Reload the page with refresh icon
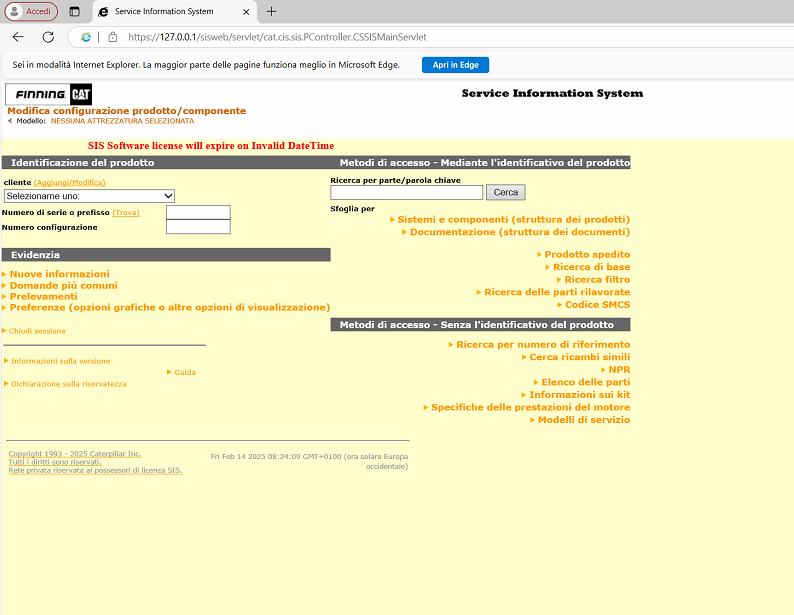Image resolution: width=794 pixels, height=615 pixels. [x=48, y=37]
